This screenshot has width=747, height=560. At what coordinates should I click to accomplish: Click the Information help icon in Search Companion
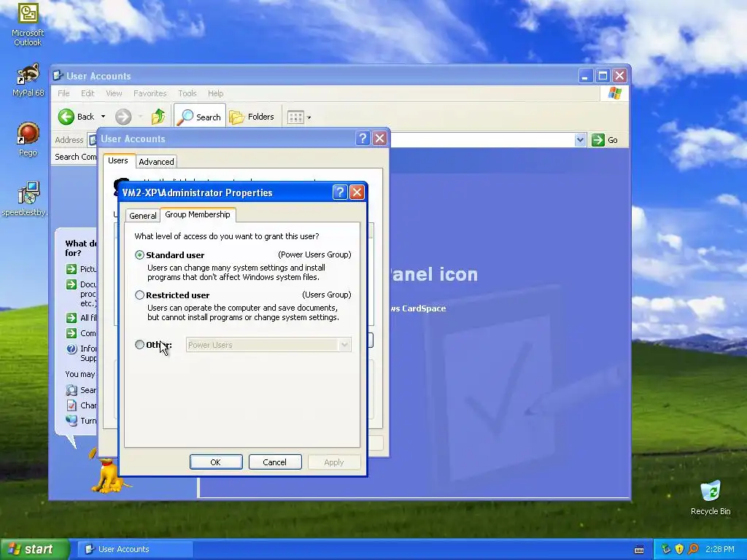pos(71,349)
